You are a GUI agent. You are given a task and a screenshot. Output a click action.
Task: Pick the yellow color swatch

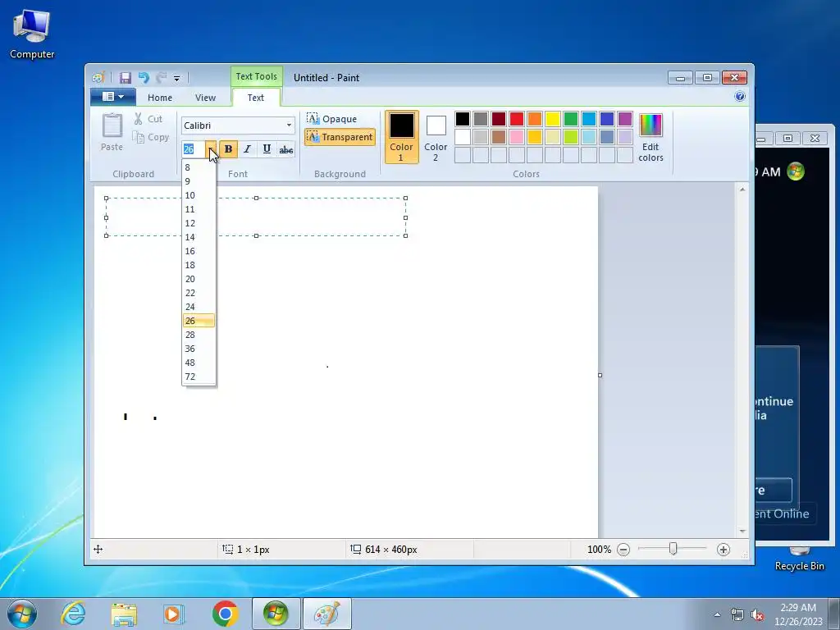coord(552,119)
